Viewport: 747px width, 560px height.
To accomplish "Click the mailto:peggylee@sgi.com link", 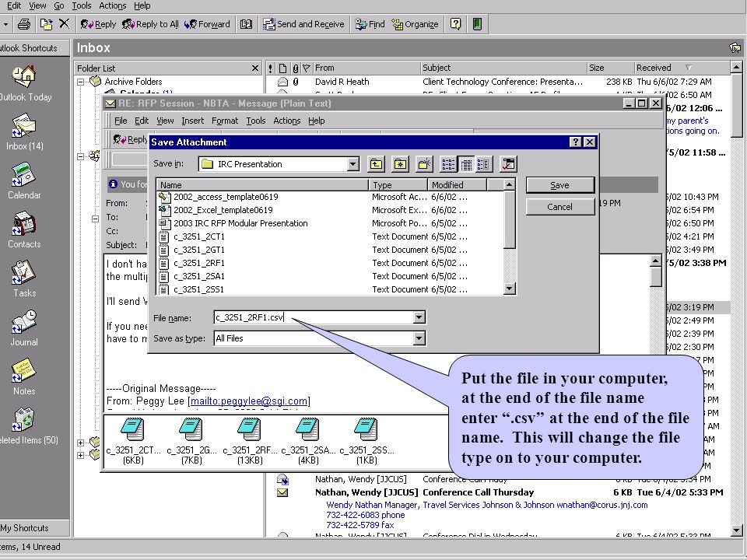I will pos(249,401).
